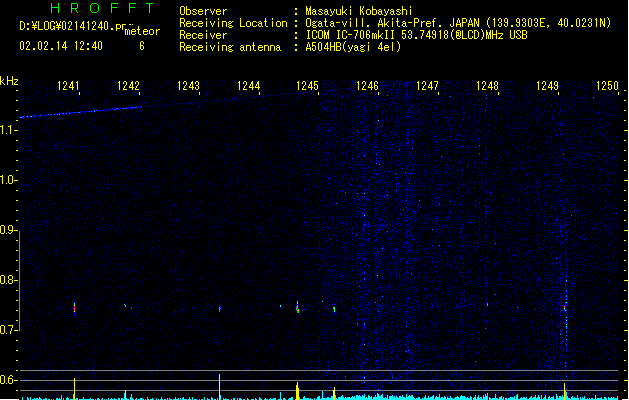Click the 'Receiving Location' label
The width and height of the screenshot is (629, 400).
[x=233, y=23]
